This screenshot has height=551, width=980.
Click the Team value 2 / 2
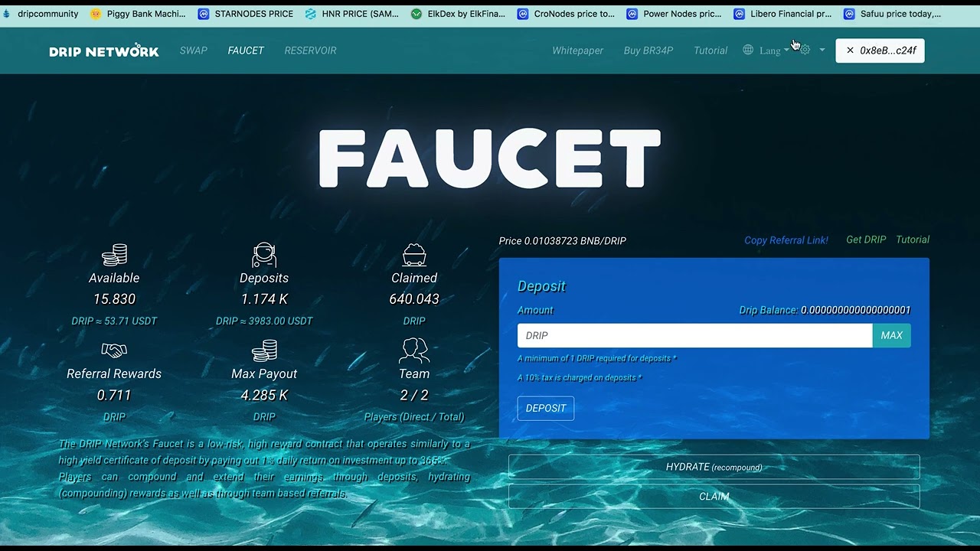(x=414, y=395)
